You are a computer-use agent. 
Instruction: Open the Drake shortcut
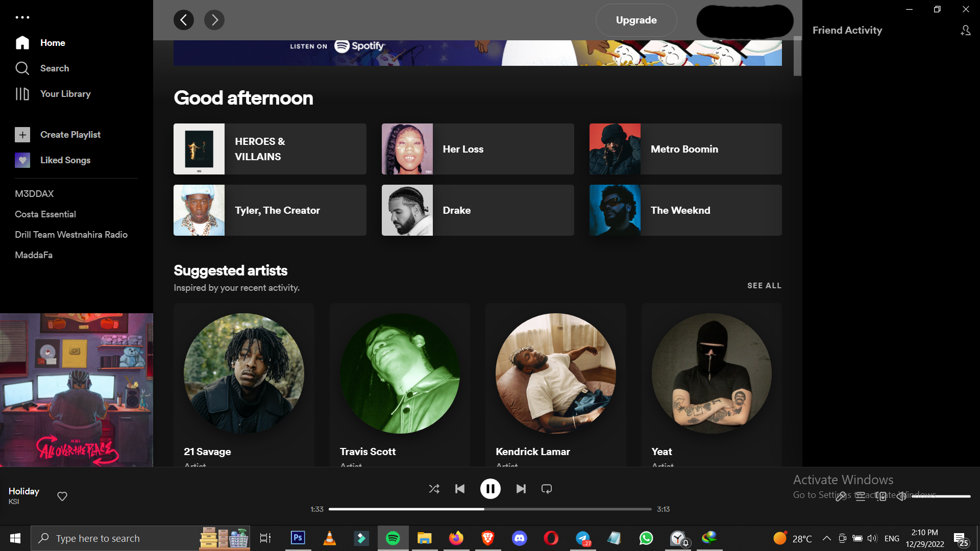click(478, 210)
